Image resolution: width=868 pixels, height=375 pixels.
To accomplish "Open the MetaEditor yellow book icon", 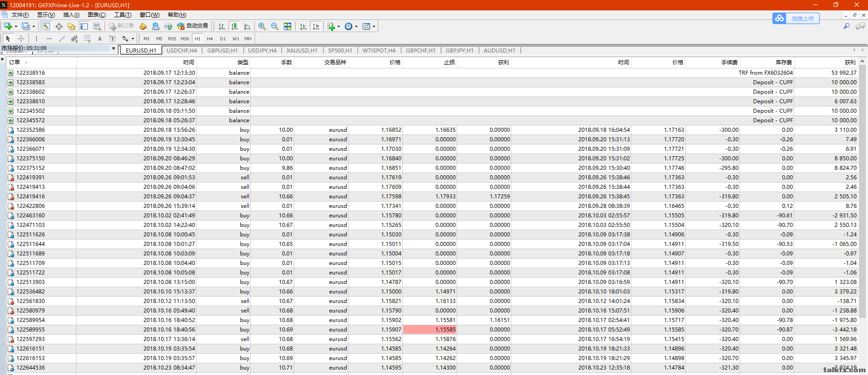I will [143, 26].
